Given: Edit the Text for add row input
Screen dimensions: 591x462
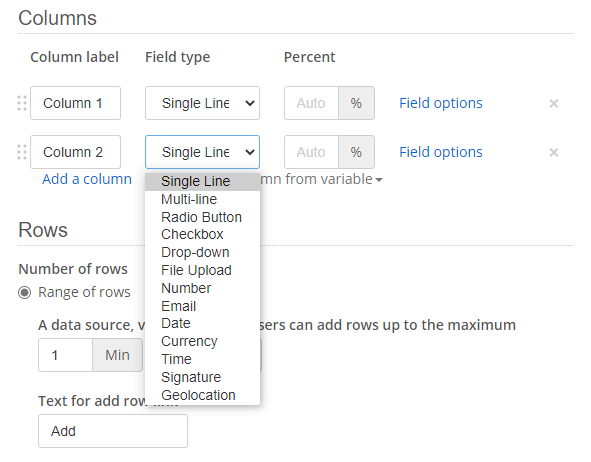Looking at the screenshot, I should point(113,431).
